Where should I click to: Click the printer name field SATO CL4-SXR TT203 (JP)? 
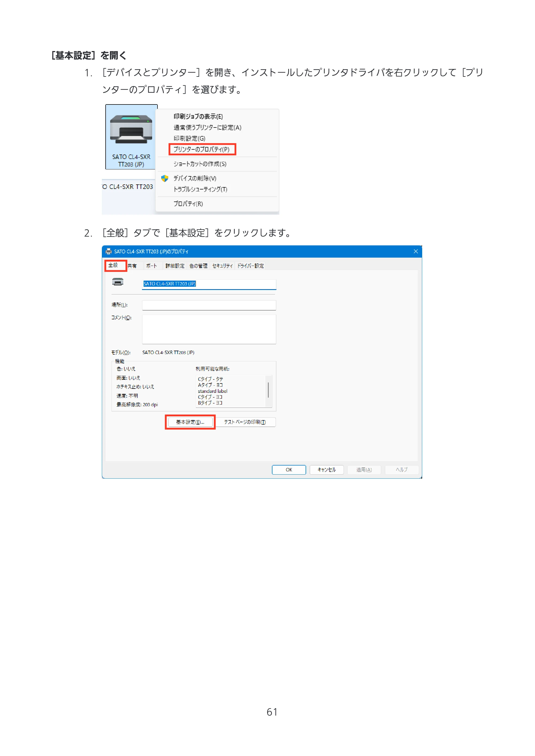pyautogui.click(x=209, y=284)
